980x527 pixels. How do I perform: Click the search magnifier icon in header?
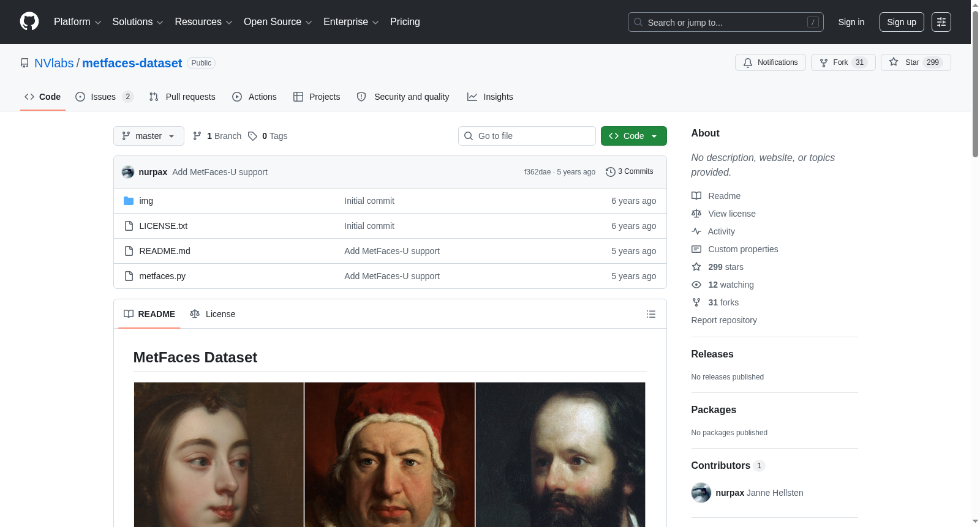click(638, 22)
